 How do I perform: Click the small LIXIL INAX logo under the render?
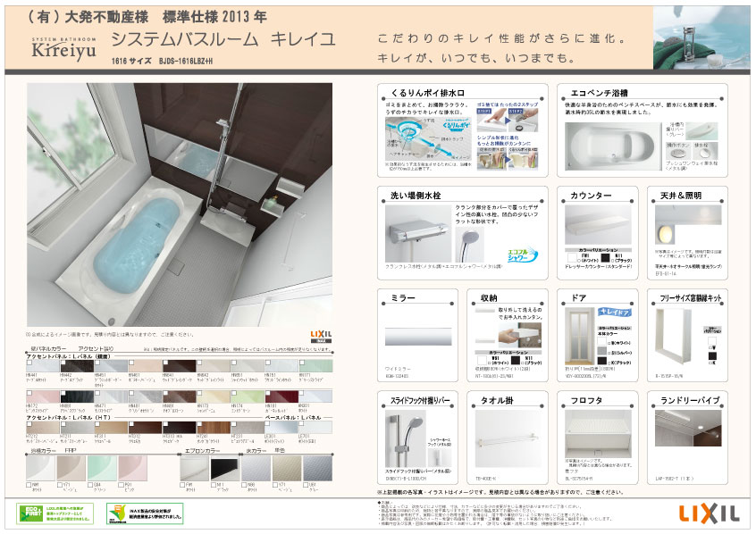pos(321,337)
